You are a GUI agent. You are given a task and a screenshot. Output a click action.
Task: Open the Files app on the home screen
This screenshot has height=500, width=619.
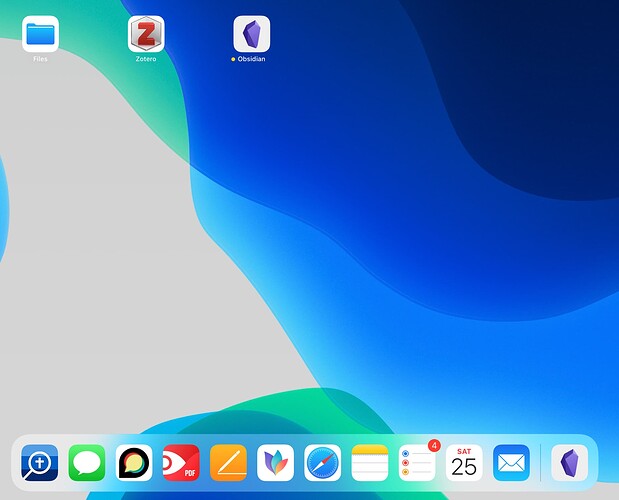tap(40, 34)
